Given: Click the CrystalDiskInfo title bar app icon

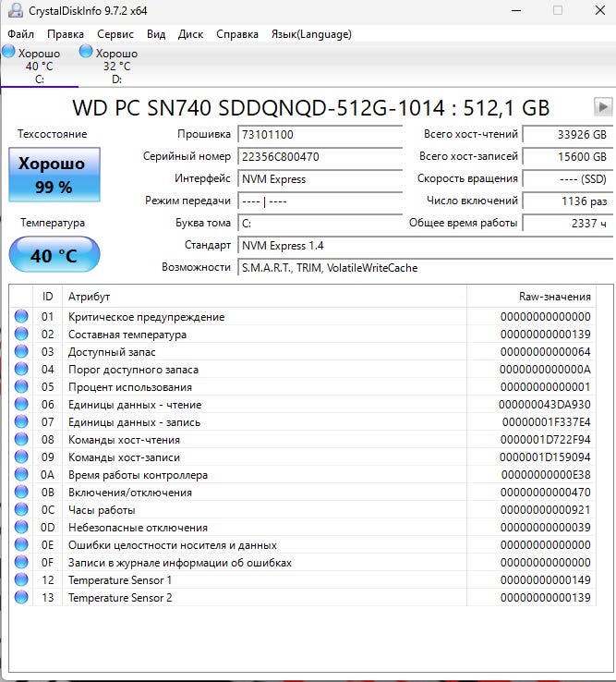Looking at the screenshot, I should (x=15, y=10).
